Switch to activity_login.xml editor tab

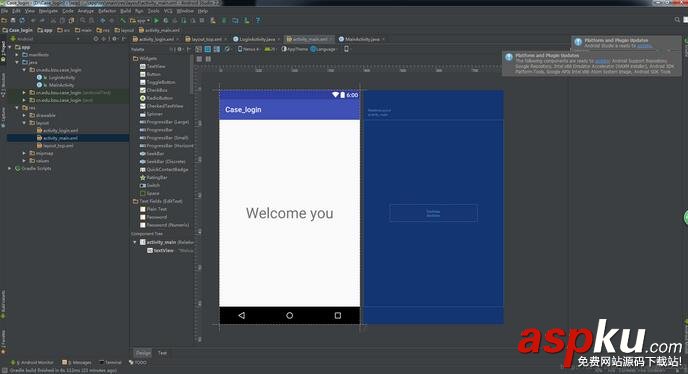pyautogui.click(x=156, y=39)
